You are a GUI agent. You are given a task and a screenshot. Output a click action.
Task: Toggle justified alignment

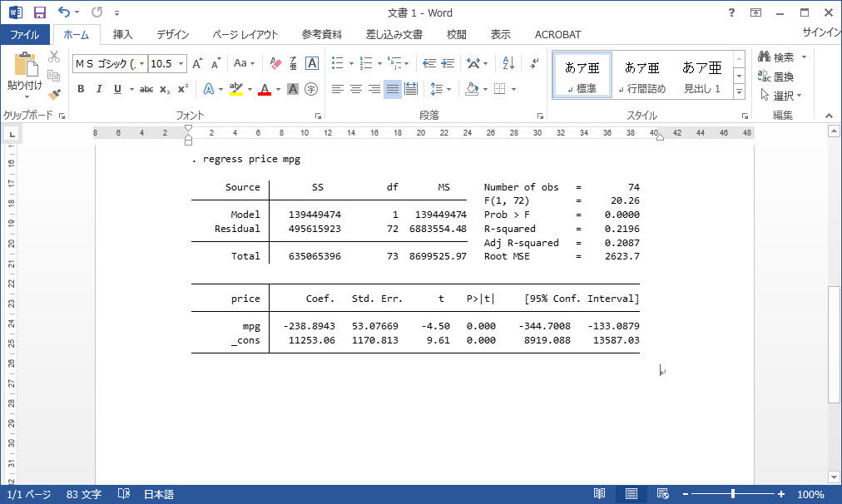(x=393, y=89)
